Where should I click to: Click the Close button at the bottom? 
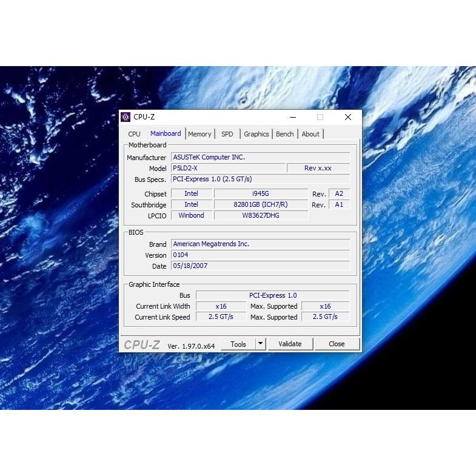point(337,344)
